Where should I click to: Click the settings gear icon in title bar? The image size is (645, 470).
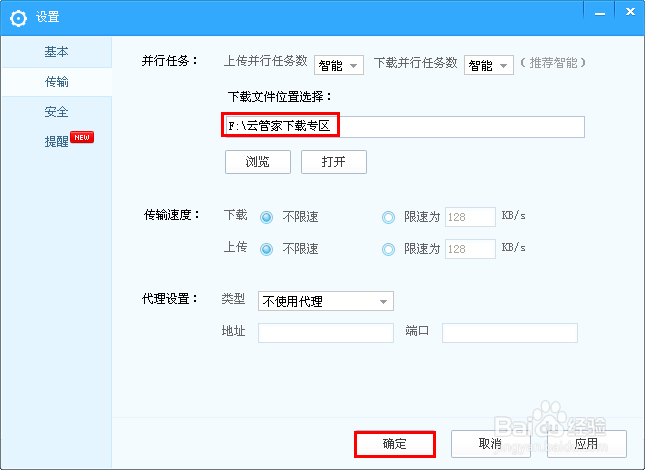tap(18, 18)
